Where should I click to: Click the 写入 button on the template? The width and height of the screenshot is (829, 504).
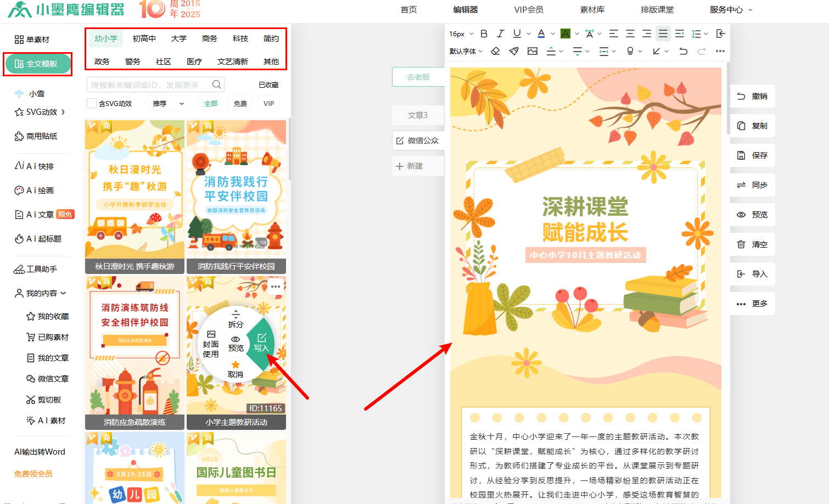(262, 343)
